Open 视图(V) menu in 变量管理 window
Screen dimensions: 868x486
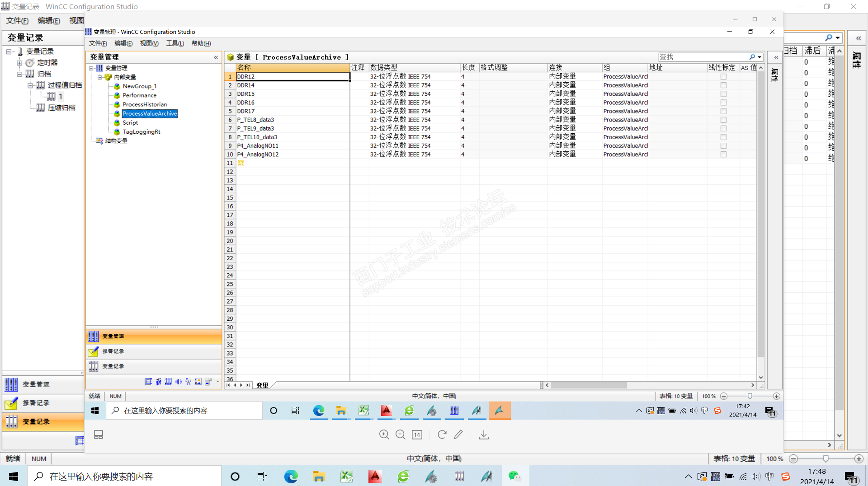pyautogui.click(x=149, y=43)
